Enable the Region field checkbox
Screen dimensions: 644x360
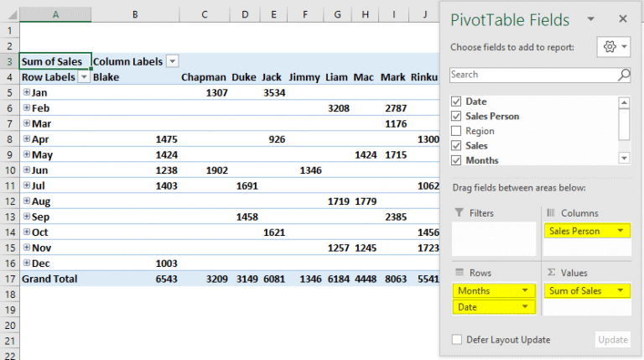pyautogui.click(x=456, y=131)
